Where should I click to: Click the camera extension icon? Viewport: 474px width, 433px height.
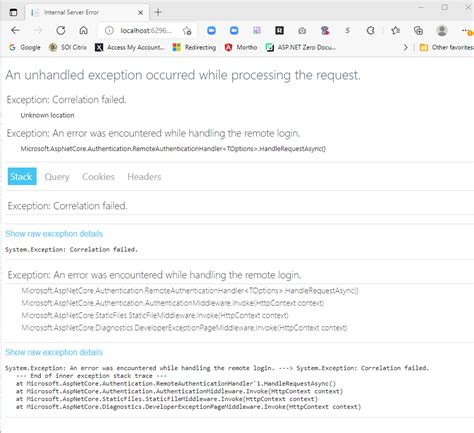[x=302, y=31]
